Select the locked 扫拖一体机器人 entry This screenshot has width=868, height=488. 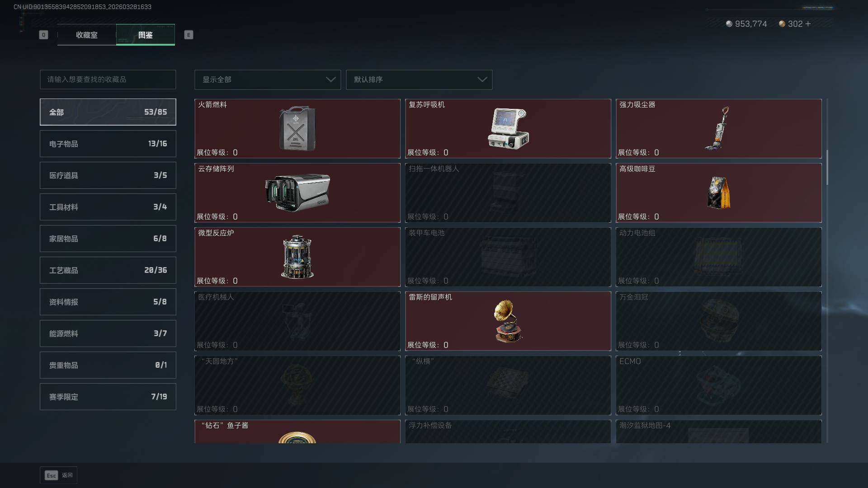[508, 192]
